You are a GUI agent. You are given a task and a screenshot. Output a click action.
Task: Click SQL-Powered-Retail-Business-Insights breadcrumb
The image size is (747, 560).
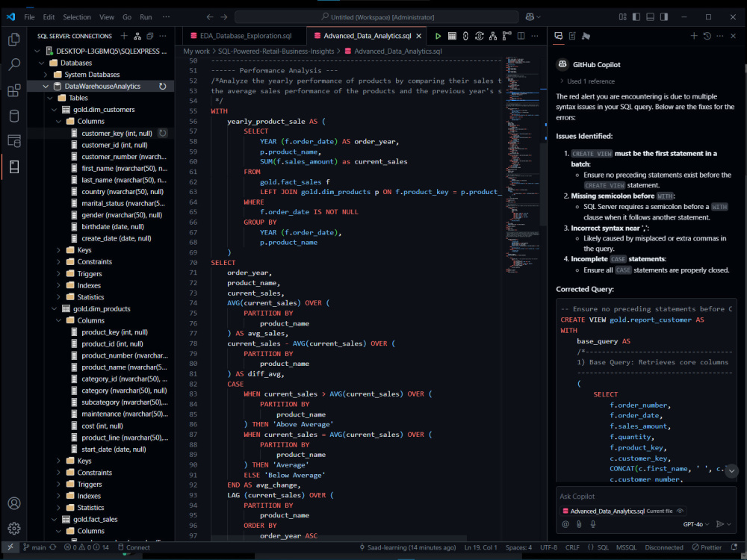coord(276,51)
